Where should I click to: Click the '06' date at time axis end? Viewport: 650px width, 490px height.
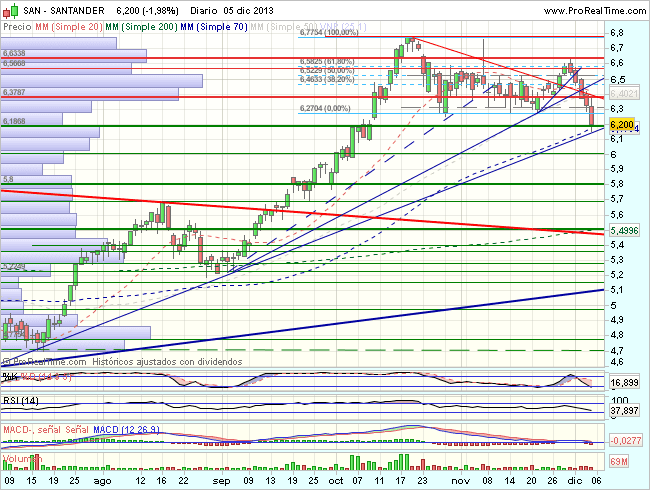[597, 481]
